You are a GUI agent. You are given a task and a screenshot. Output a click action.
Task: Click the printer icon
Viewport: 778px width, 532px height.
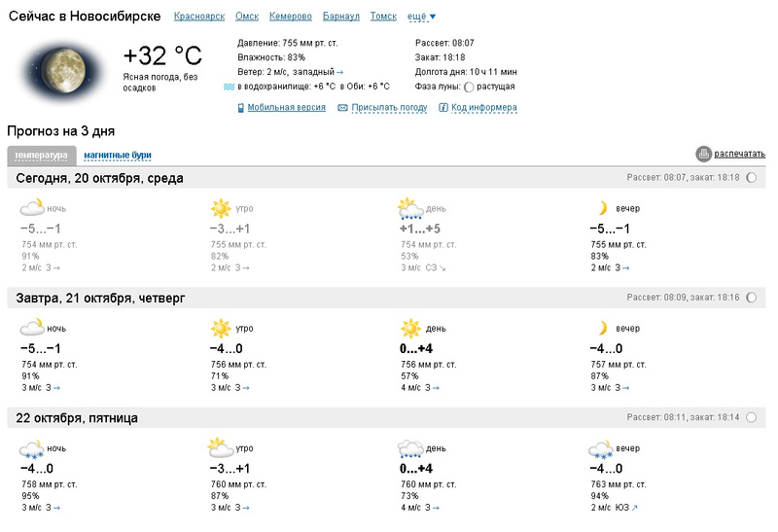coord(704,154)
